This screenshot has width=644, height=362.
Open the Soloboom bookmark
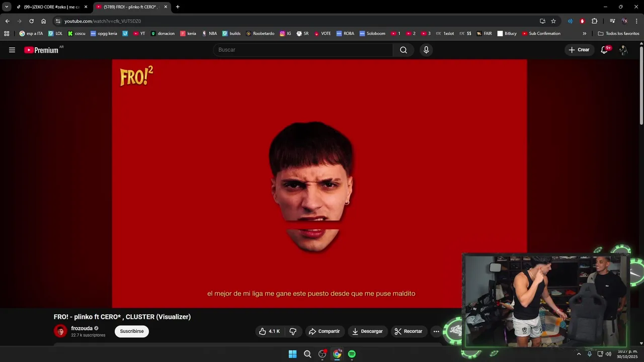pyautogui.click(x=372, y=34)
